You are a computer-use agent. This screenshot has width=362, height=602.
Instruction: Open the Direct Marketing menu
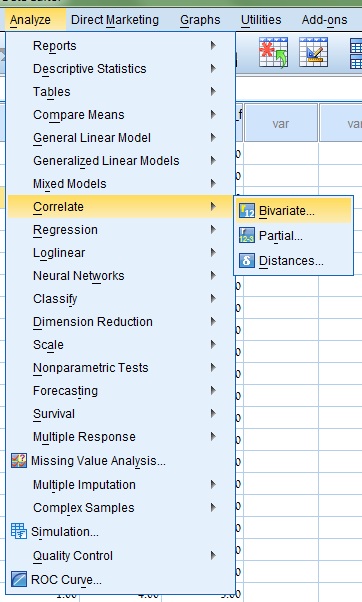(x=115, y=20)
